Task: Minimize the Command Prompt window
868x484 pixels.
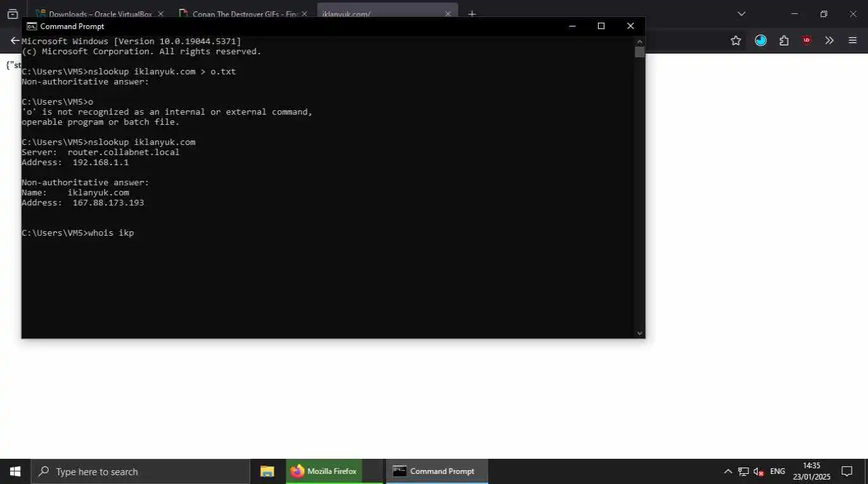Action: [572, 26]
